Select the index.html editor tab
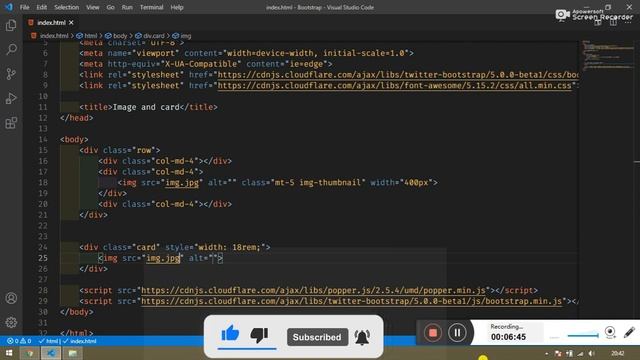The image size is (640, 360). pos(51,22)
